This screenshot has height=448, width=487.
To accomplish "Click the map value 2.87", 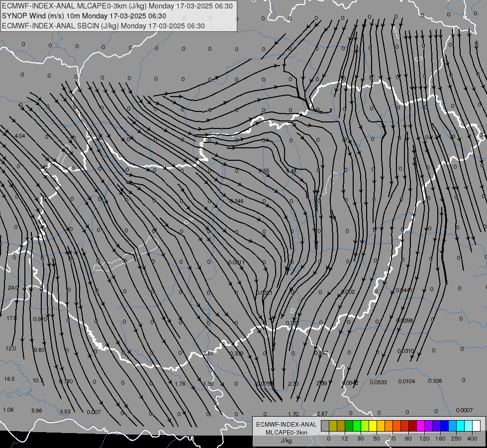I will pos(322,414).
